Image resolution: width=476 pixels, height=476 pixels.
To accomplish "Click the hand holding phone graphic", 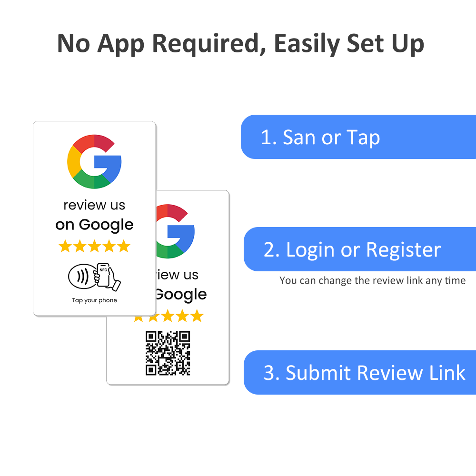I will tap(107, 277).
